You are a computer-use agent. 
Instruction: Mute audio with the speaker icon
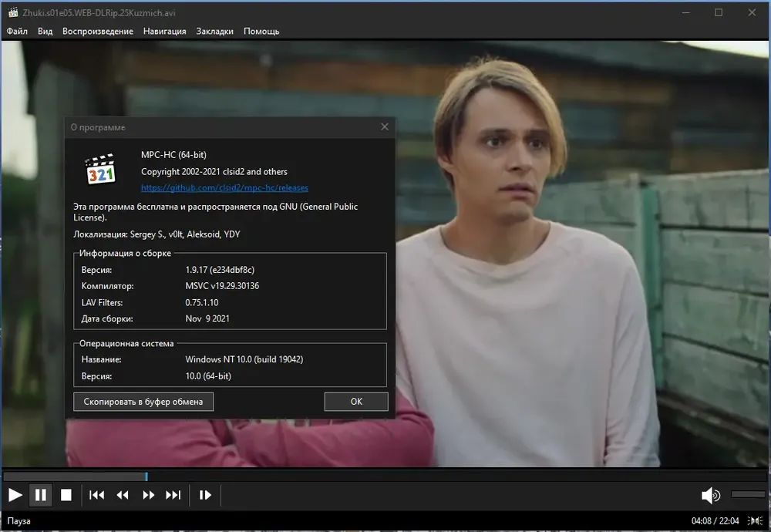pyautogui.click(x=711, y=495)
